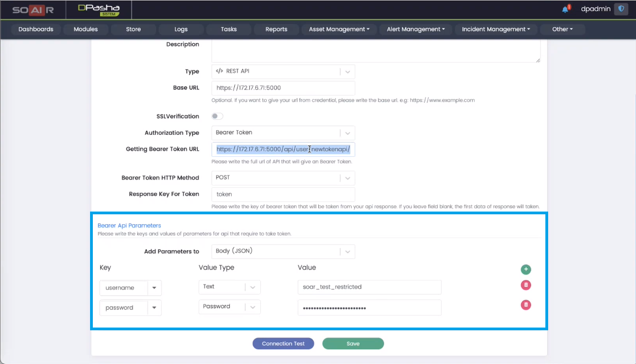Delete the username parameter row
Image resolution: width=636 pixels, height=364 pixels.
525,285
